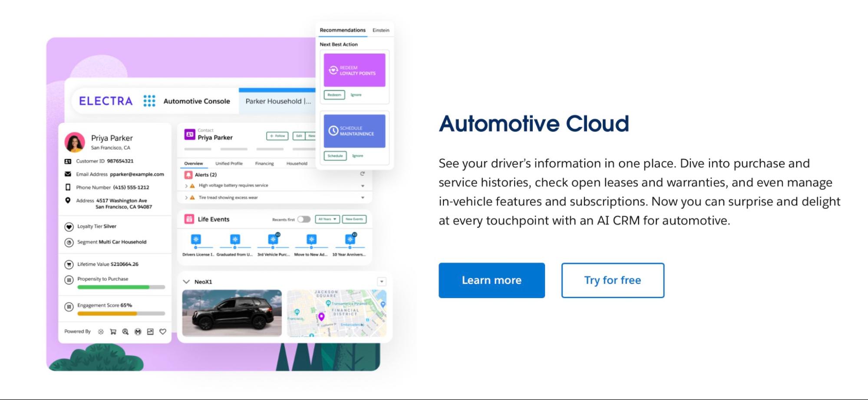Click the black SUV vehicle photo
868x400 pixels.
pyautogui.click(x=232, y=313)
